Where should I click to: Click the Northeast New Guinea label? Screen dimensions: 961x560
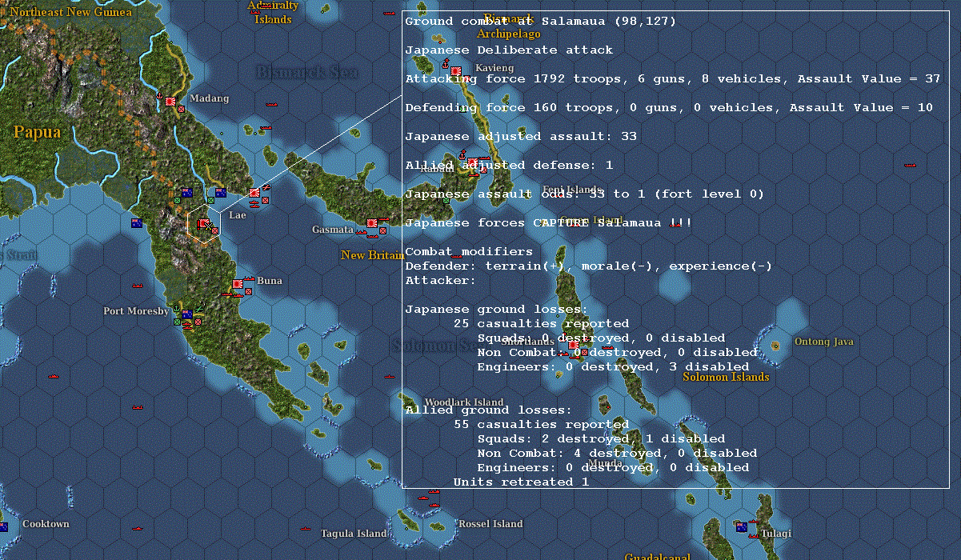[x=71, y=12]
